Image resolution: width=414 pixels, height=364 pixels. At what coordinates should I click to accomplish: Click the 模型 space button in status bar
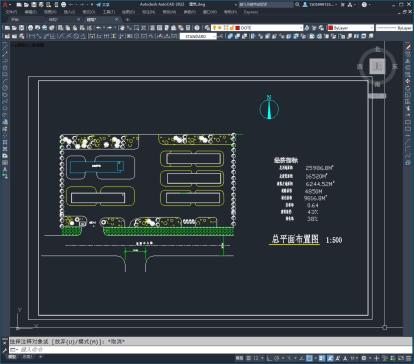(239, 358)
